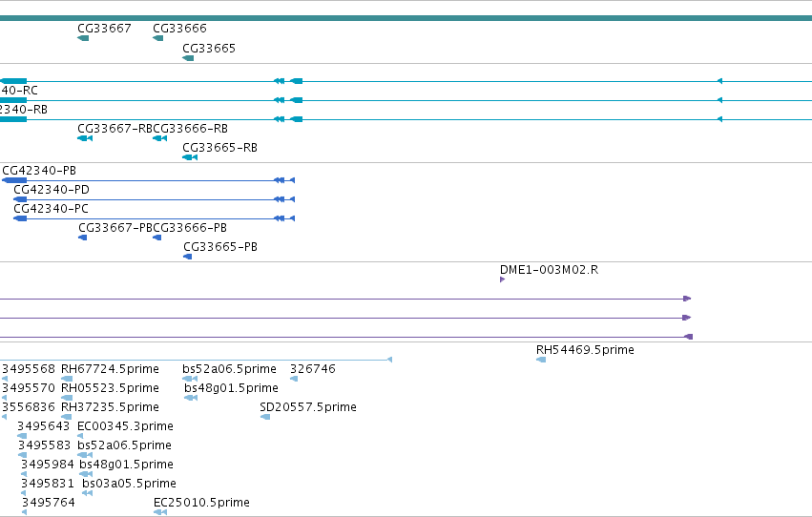This screenshot has height=517, width=812.
Task: Select bs52a06.5prime label beside 326746
Action: tap(229, 369)
